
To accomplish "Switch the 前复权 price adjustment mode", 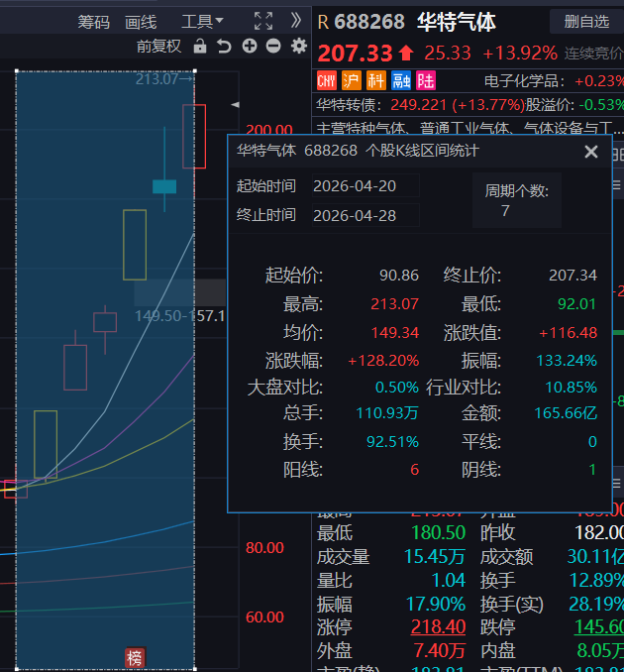I will click(x=158, y=46).
